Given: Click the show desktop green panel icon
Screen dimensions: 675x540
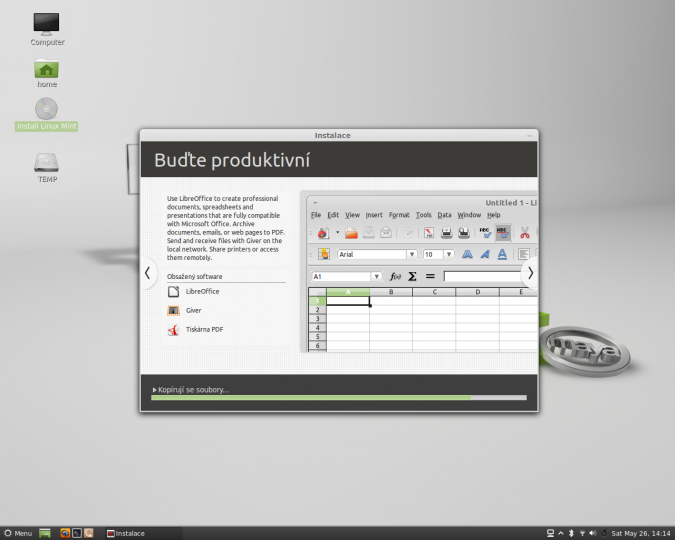Looking at the screenshot, I should [45, 533].
